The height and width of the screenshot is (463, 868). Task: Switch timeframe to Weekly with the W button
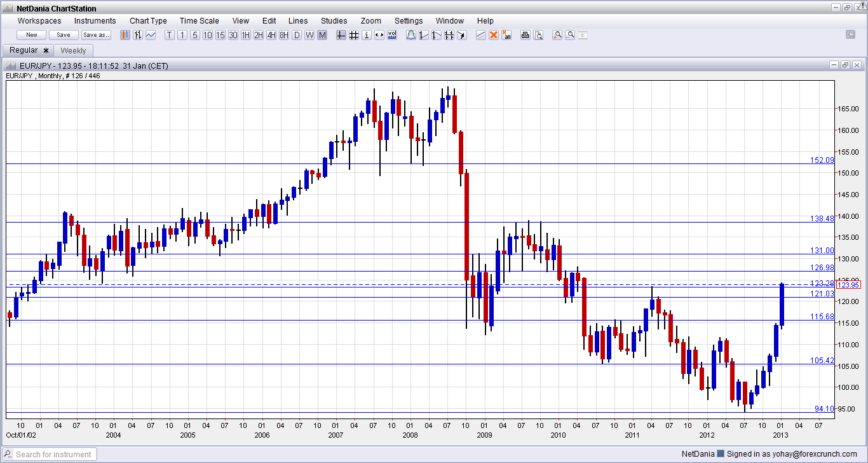(x=309, y=35)
